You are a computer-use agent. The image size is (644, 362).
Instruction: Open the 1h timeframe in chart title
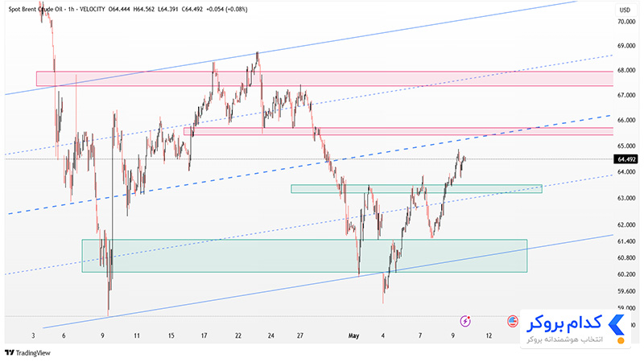pyautogui.click(x=72, y=9)
